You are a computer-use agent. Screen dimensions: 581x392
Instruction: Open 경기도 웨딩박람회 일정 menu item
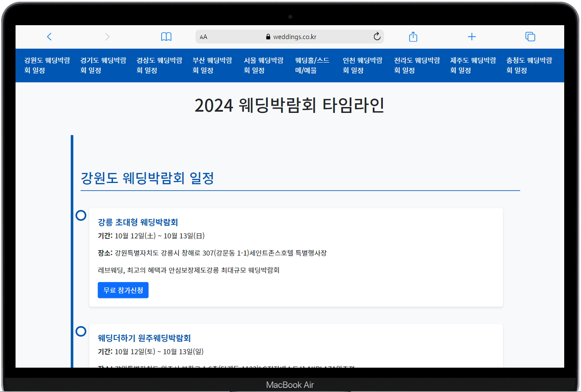coord(103,65)
